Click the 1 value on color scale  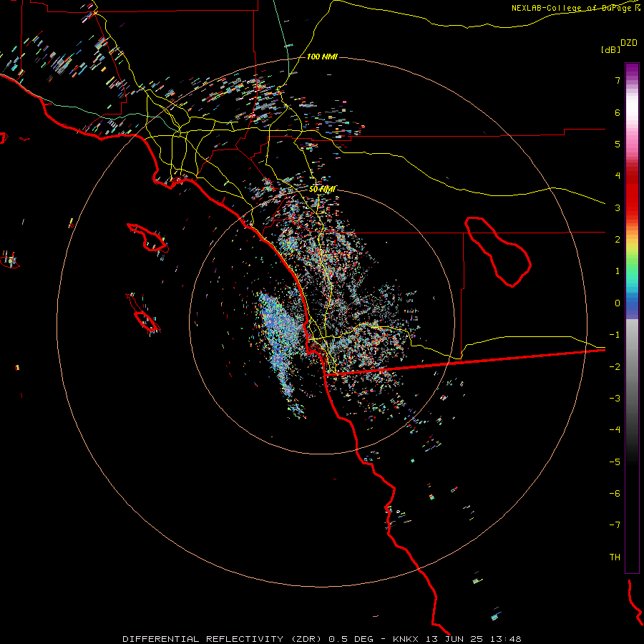[x=618, y=271]
